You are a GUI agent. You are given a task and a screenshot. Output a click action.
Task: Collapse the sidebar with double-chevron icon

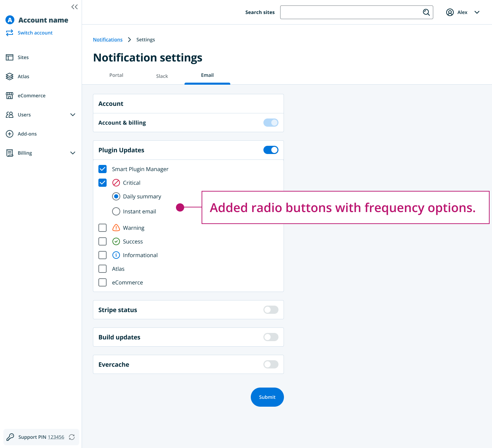[74, 7]
